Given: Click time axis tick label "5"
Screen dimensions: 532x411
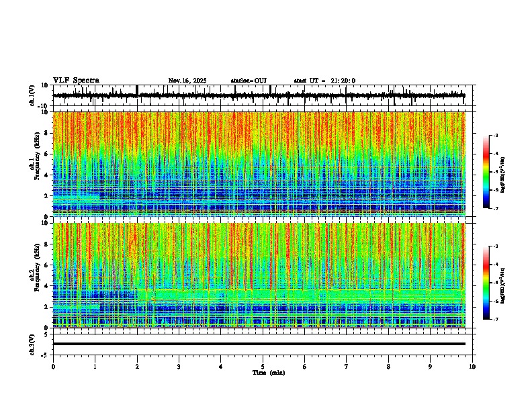Looking at the screenshot, I should click(x=263, y=367).
